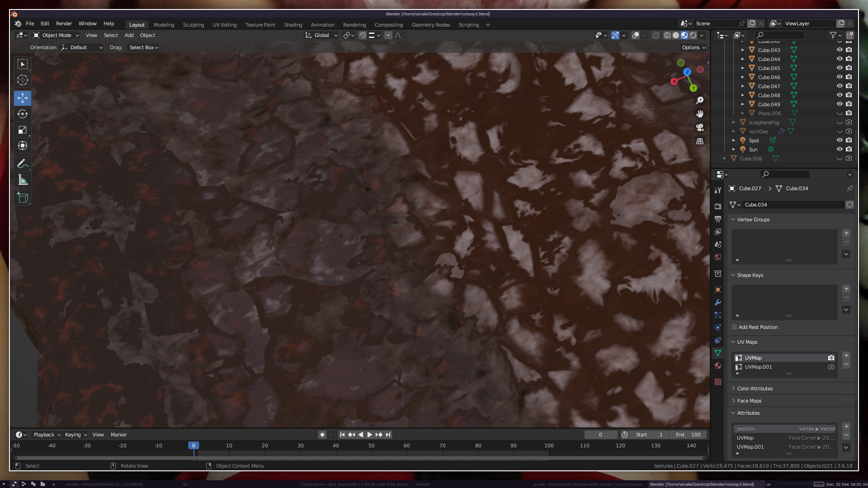Pick the Measure tool
This screenshot has width=868, height=488.
[x=23, y=180]
